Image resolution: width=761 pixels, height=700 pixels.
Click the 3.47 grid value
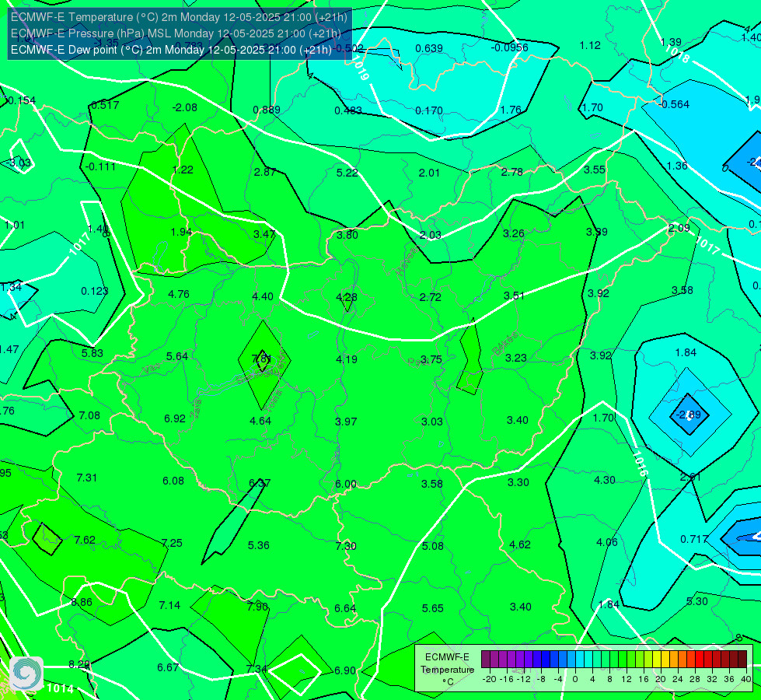(x=264, y=234)
